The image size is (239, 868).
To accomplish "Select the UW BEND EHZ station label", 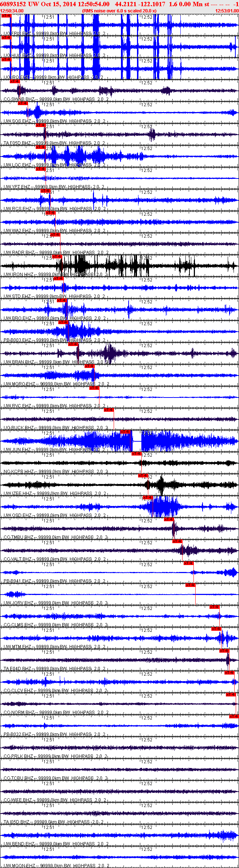I will coord(56,844).
